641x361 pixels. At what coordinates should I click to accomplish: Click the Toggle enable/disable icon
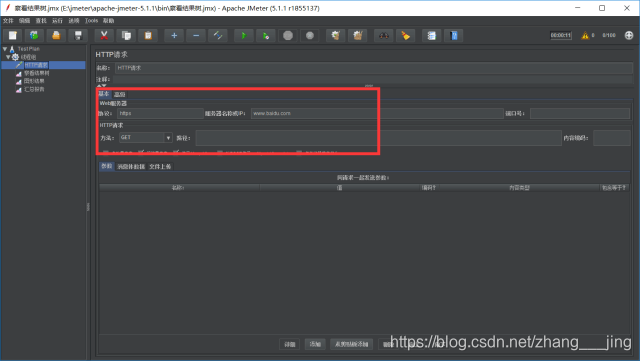218,36
